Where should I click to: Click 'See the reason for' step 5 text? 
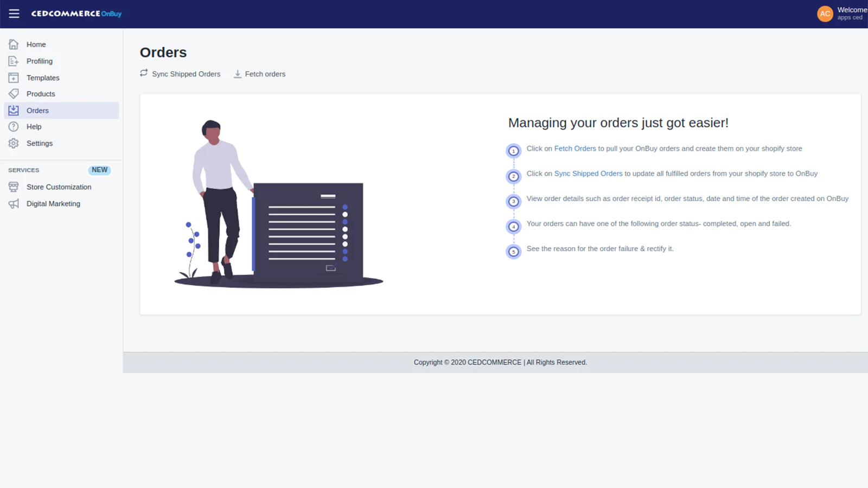pos(600,248)
